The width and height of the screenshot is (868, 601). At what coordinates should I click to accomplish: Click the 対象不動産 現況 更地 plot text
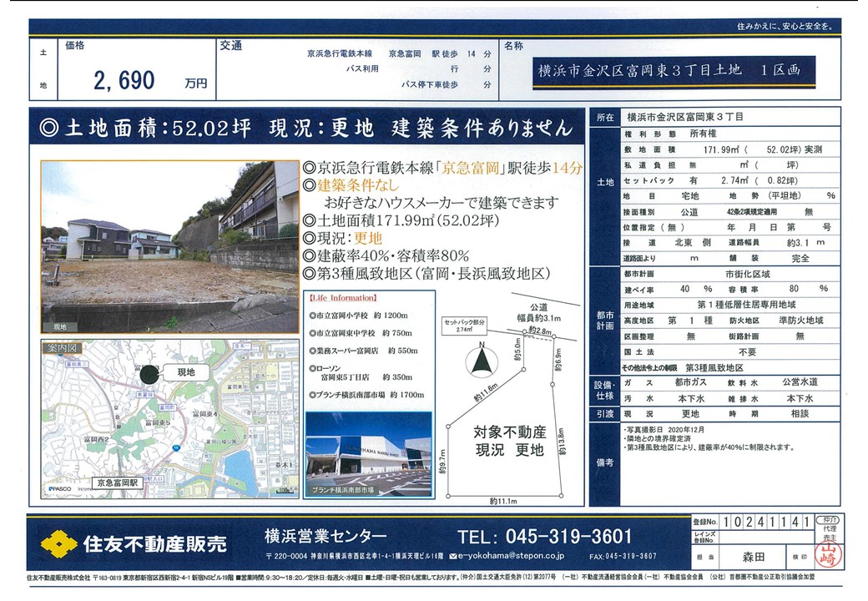(x=508, y=441)
